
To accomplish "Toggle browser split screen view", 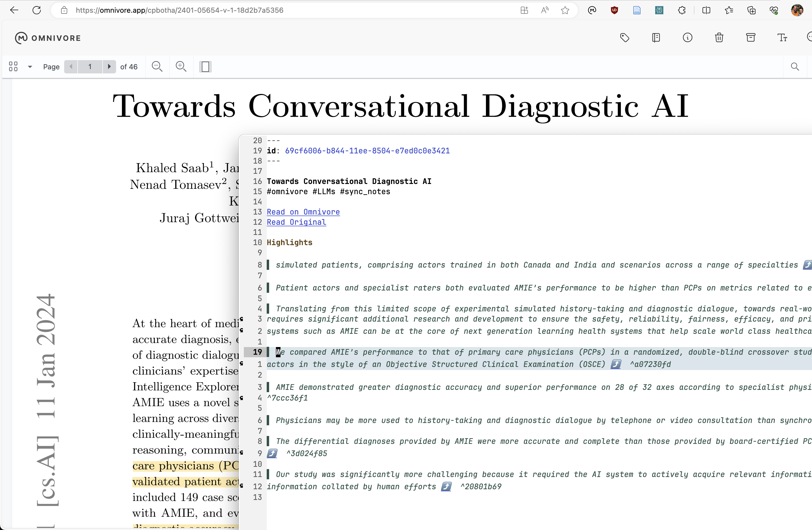I will (706, 10).
